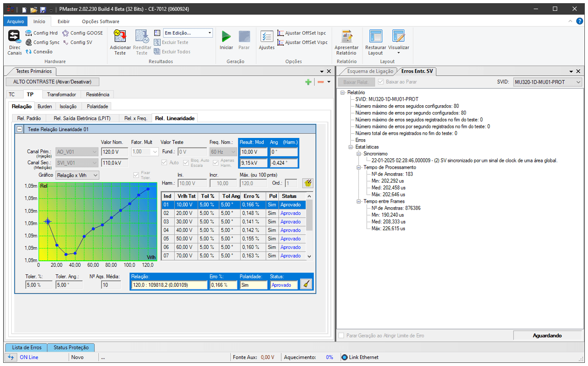
Task: Click the broom clear icon beside Status
Action: [306, 284]
